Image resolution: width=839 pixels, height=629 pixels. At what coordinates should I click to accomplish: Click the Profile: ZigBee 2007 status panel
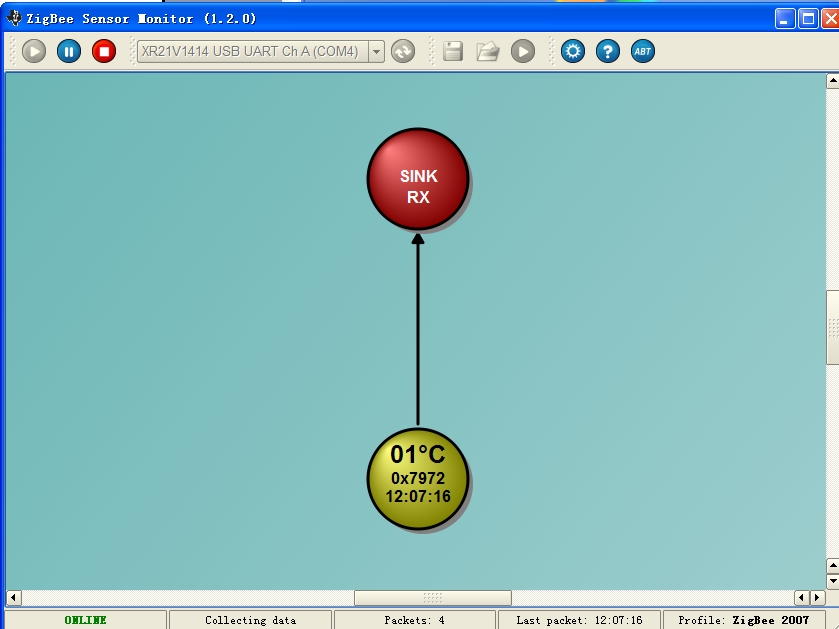pyautogui.click(x=743, y=620)
